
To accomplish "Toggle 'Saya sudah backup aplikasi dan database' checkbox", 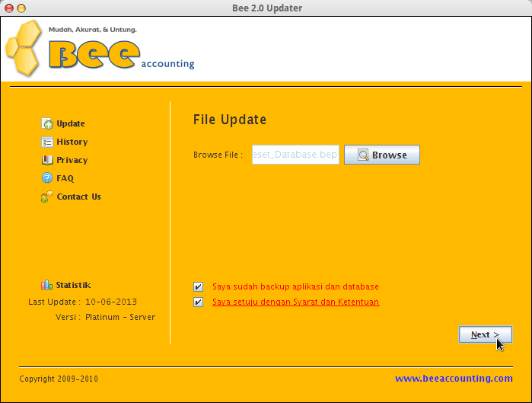I will [198, 286].
